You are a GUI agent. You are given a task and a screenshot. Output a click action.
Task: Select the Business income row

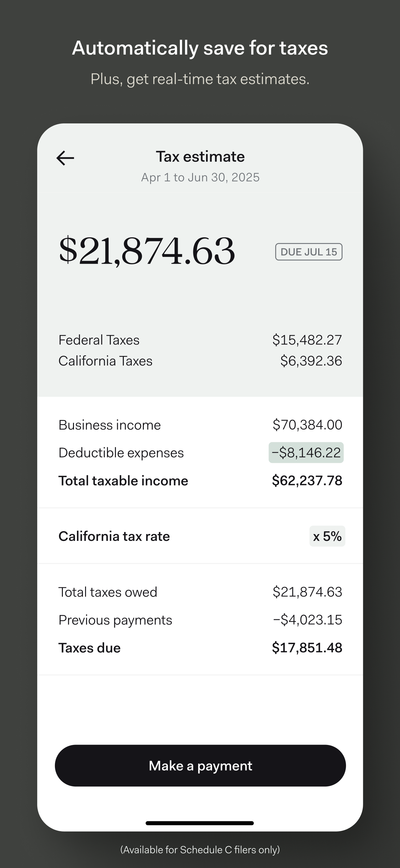pyautogui.click(x=200, y=425)
